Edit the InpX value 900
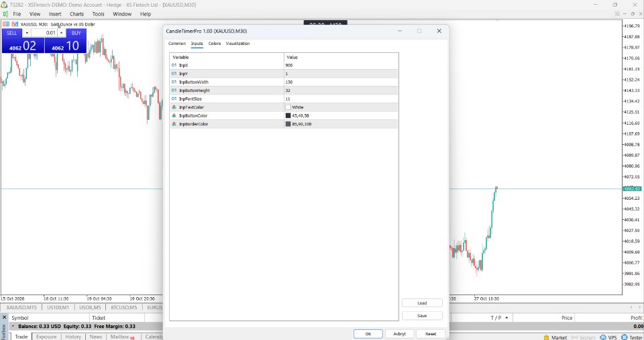Viewport: 644px width, 340px height. [x=341, y=65]
